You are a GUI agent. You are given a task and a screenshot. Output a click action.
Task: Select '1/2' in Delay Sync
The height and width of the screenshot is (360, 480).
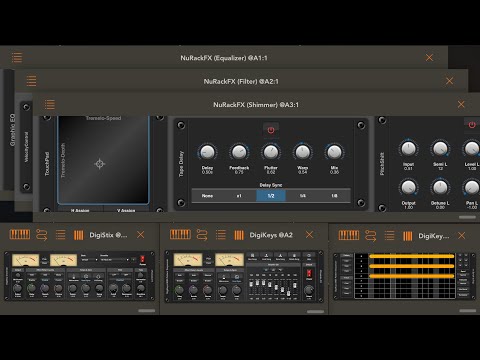pyautogui.click(x=271, y=196)
